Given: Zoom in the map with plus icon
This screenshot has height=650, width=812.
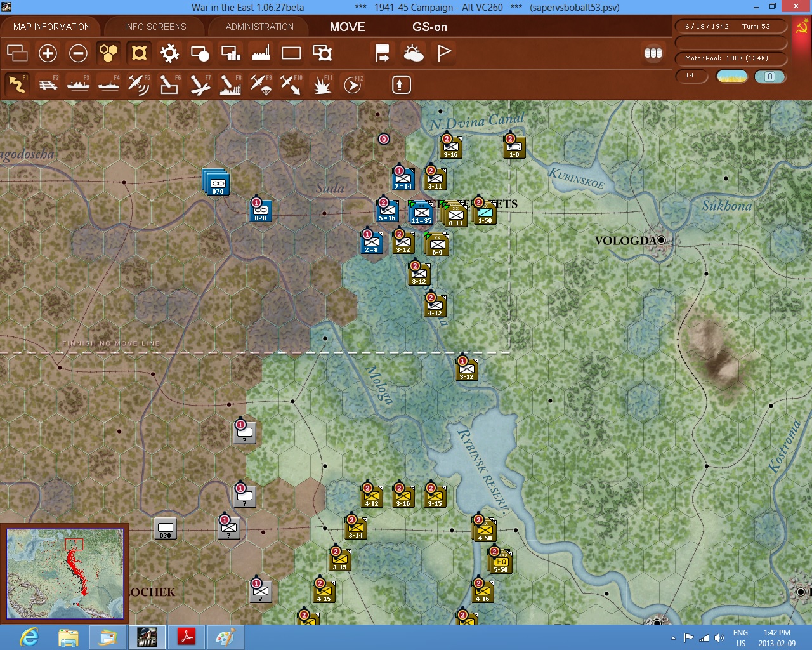Looking at the screenshot, I should pyautogui.click(x=48, y=53).
